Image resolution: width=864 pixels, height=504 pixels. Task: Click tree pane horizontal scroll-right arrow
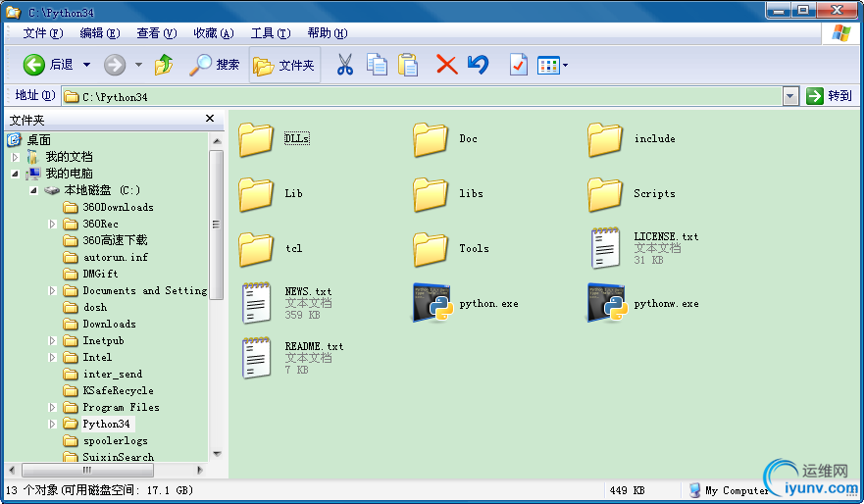click(200, 471)
